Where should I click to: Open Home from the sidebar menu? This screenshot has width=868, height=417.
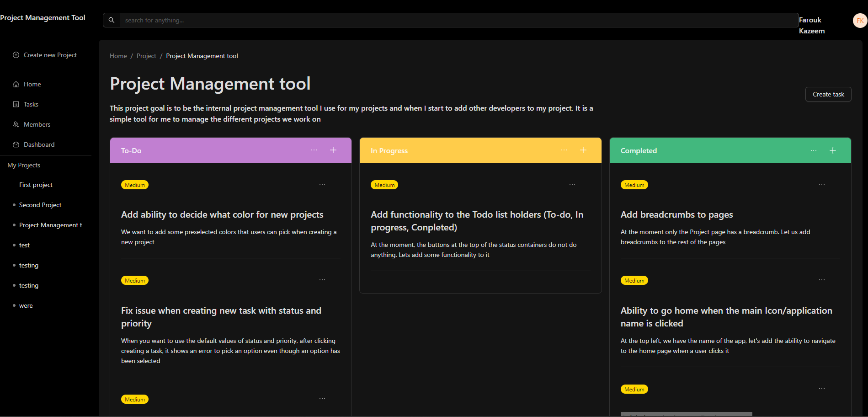pyautogui.click(x=32, y=84)
